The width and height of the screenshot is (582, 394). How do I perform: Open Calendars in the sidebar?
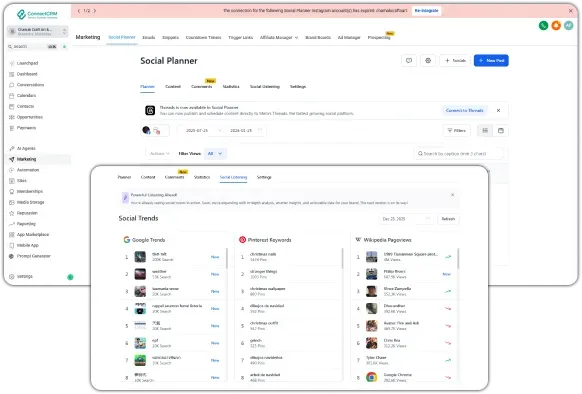coord(26,95)
